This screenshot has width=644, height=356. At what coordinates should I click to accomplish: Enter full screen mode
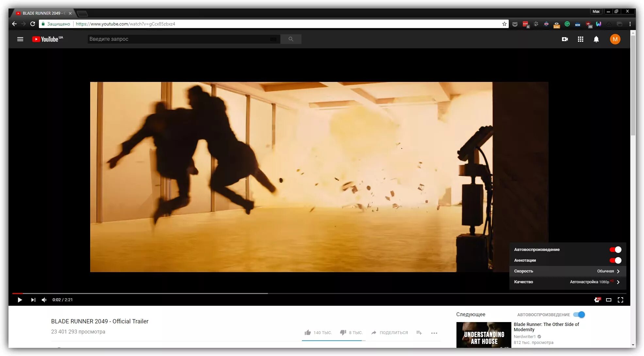pos(620,300)
